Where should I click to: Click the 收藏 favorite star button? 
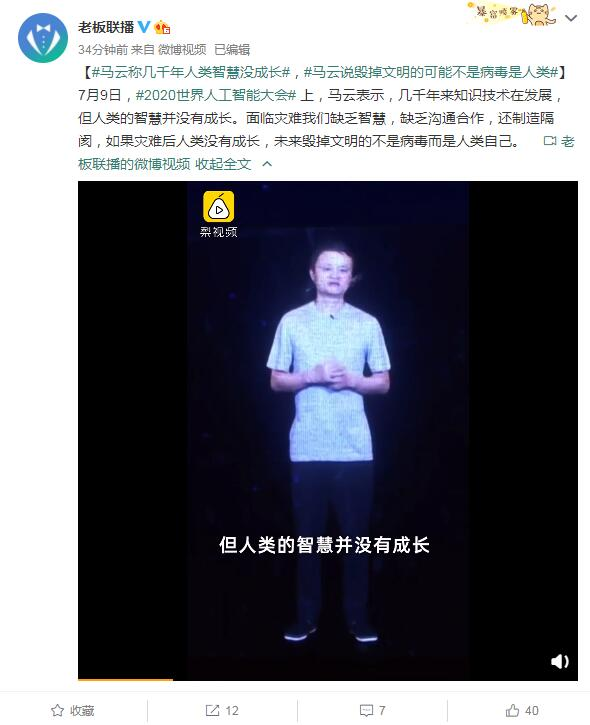pyautogui.click(x=73, y=710)
